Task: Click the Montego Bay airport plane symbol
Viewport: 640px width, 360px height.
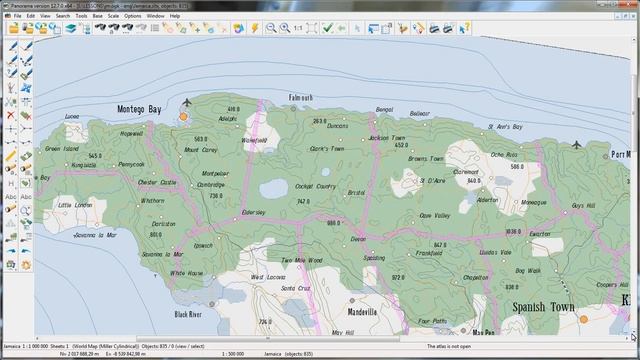Action: coord(187,102)
